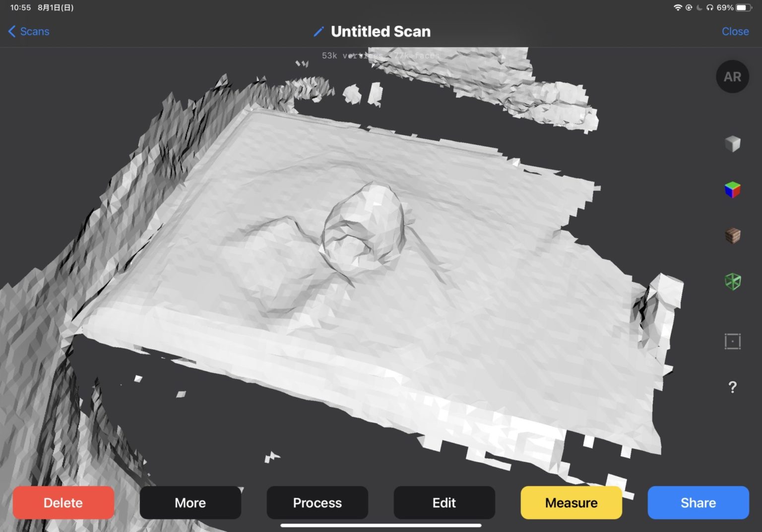Toggle the crop selection tool

click(732, 341)
